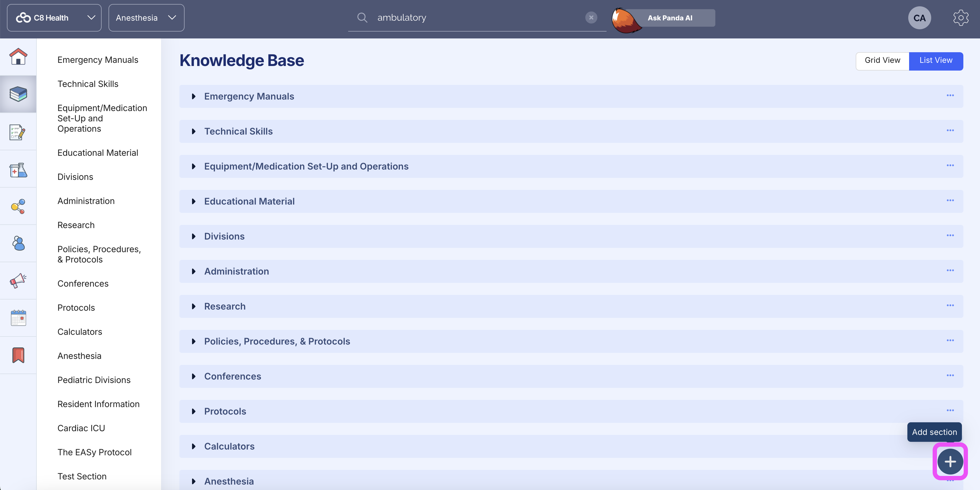The image size is (980, 490).
Task: Clear the search field with x icon
Action: (591, 17)
